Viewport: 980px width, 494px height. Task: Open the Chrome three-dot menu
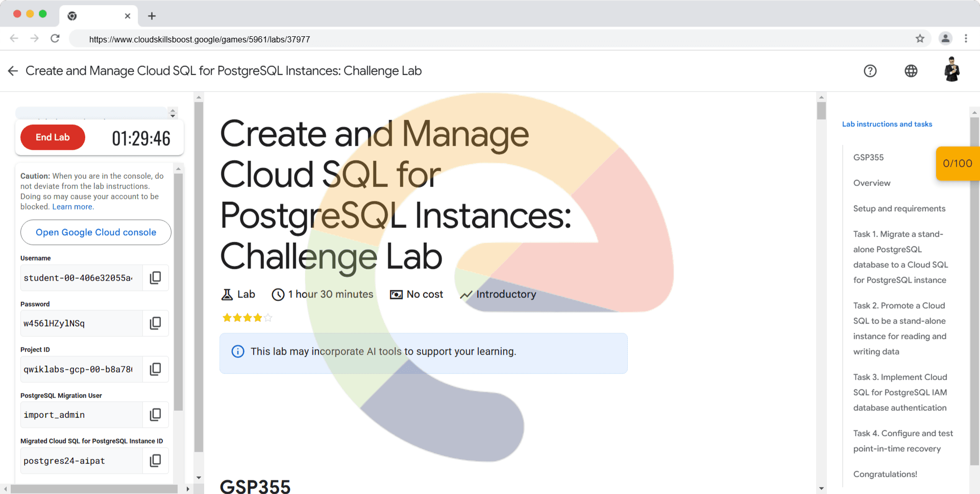click(x=966, y=39)
